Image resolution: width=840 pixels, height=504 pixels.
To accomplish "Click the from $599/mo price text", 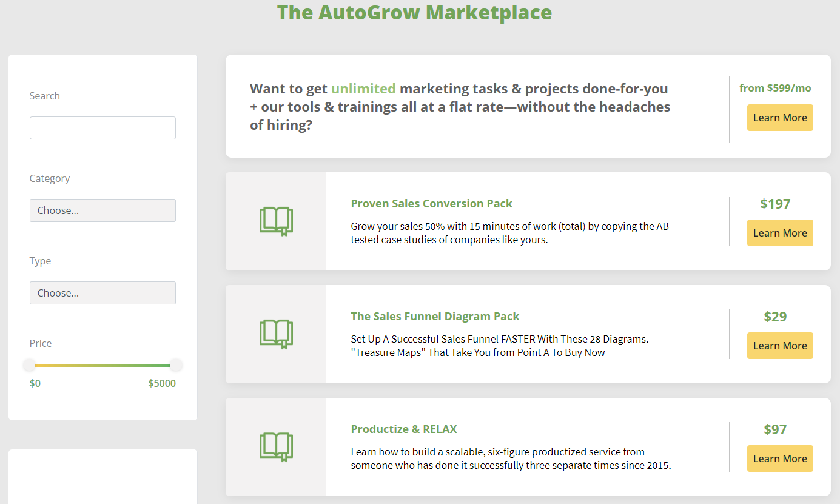I will [x=775, y=88].
